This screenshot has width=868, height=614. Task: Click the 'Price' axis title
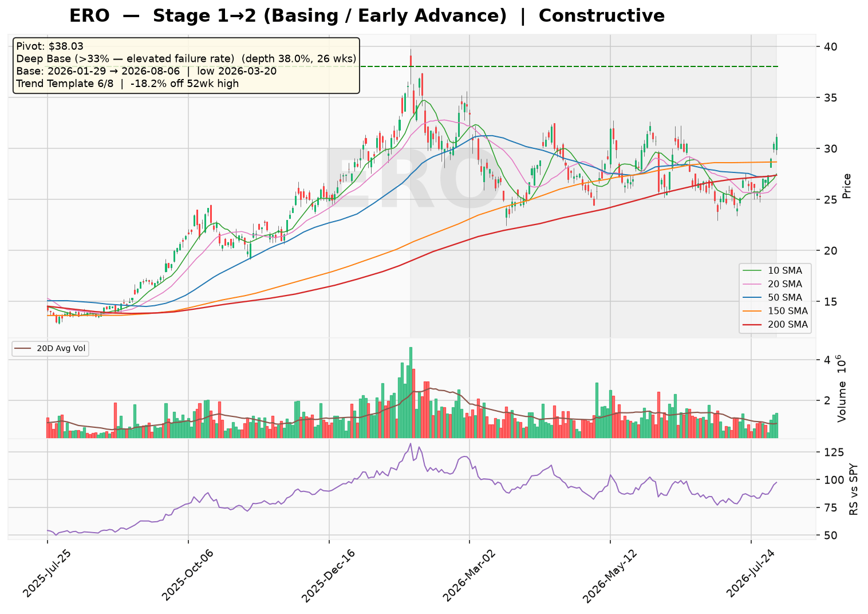click(847, 186)
